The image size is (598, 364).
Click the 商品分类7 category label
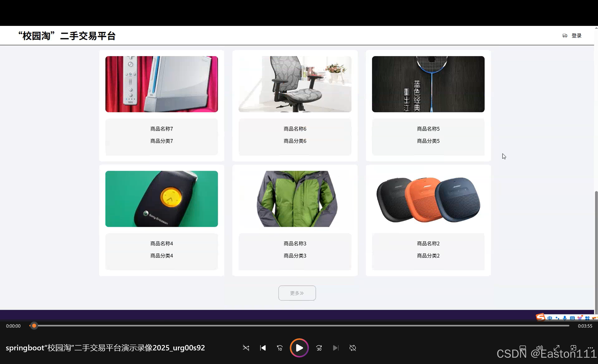[162, 141]
